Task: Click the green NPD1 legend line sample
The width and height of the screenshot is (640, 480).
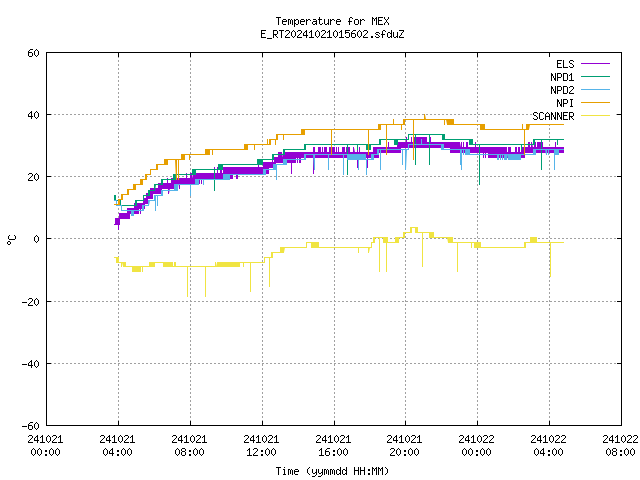Action: pos(595,77)
